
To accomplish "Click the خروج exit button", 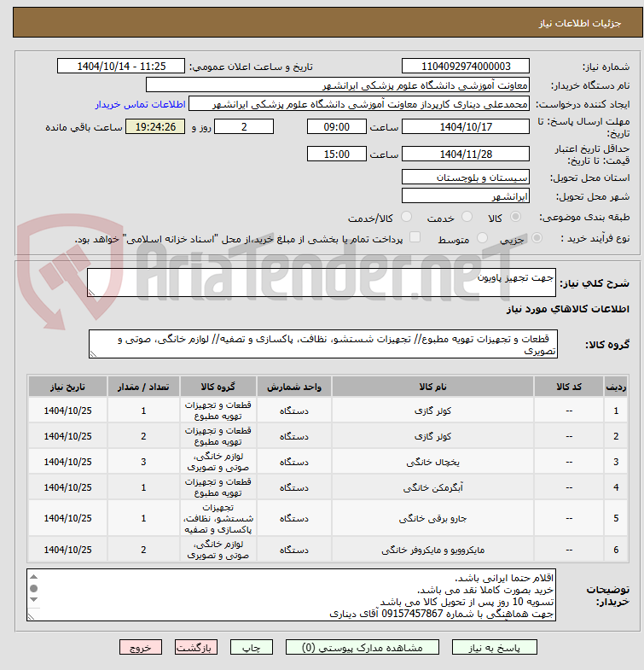I will 141,647.
